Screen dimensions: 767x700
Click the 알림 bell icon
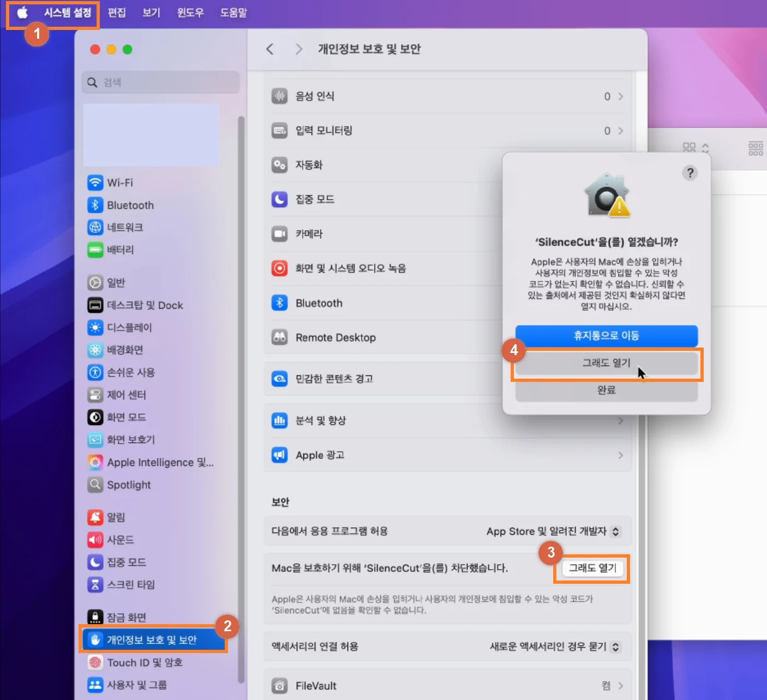[95, 517]
